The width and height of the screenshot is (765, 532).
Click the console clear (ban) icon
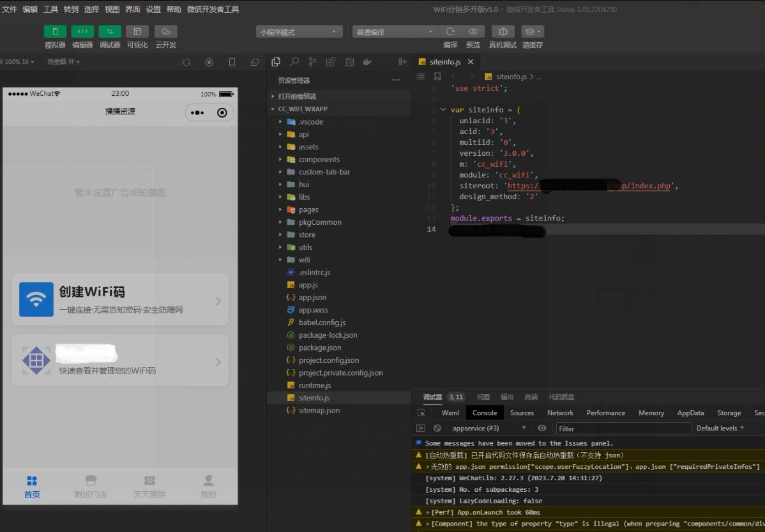[437, 428]
